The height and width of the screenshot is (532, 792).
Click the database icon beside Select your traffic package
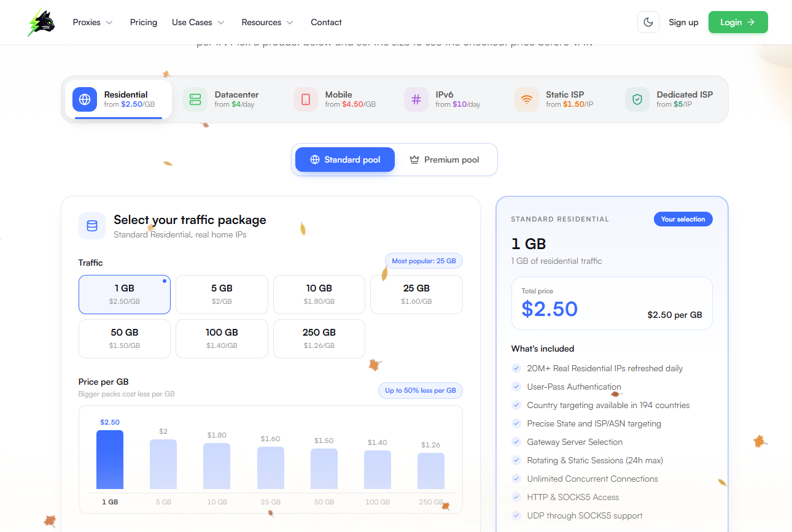coord(92,226)
